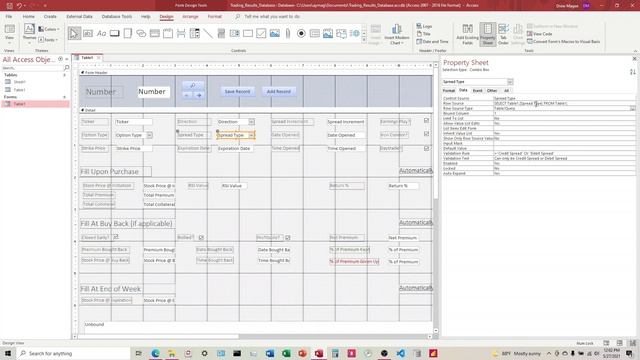Open the Property Sheet object selector dropdown
This screenshot has width=640, height=360.
510,82
